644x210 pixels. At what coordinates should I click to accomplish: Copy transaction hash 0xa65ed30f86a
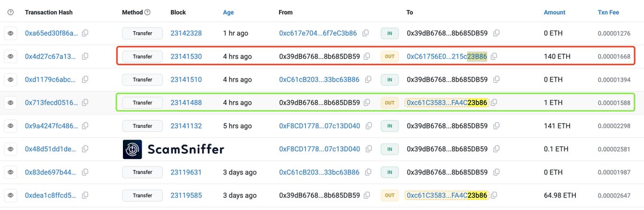[85, 33]
